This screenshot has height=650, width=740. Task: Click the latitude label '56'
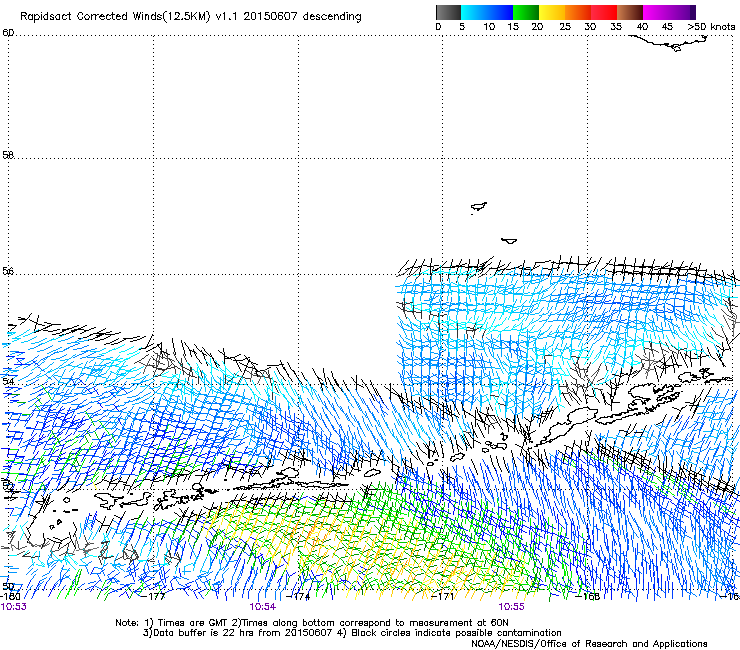(x=8, y=271)
